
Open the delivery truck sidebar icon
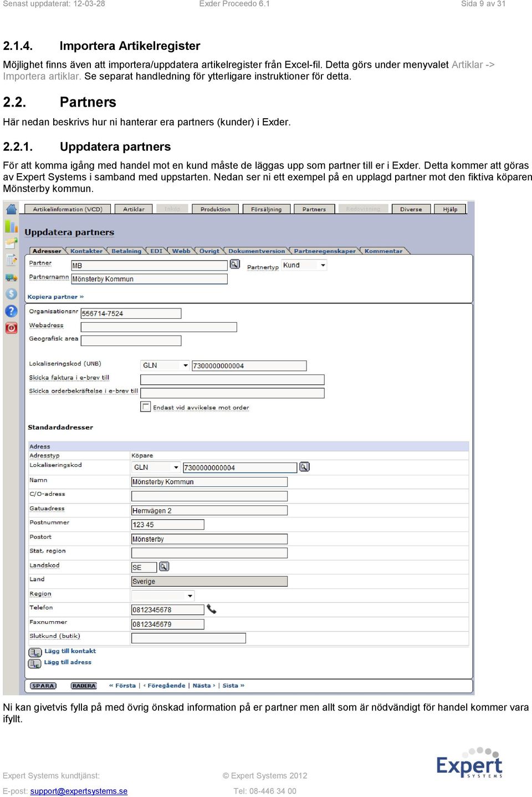(11, 277)
